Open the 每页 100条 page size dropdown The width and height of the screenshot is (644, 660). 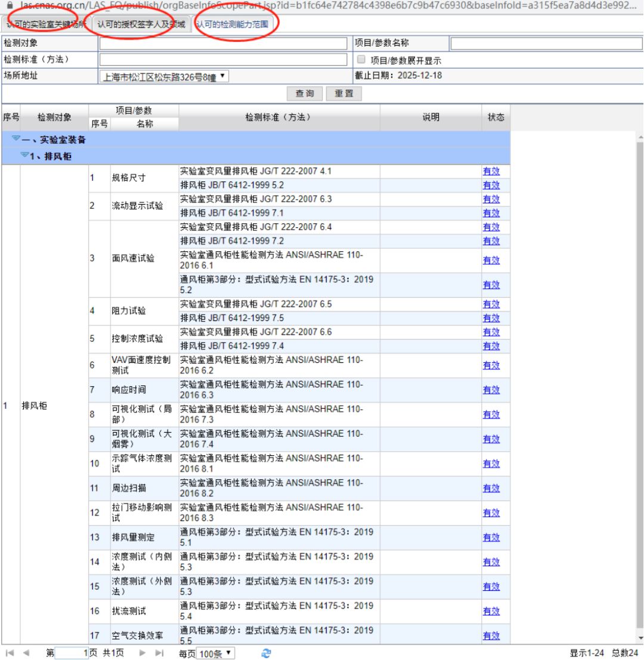point(215,654)
